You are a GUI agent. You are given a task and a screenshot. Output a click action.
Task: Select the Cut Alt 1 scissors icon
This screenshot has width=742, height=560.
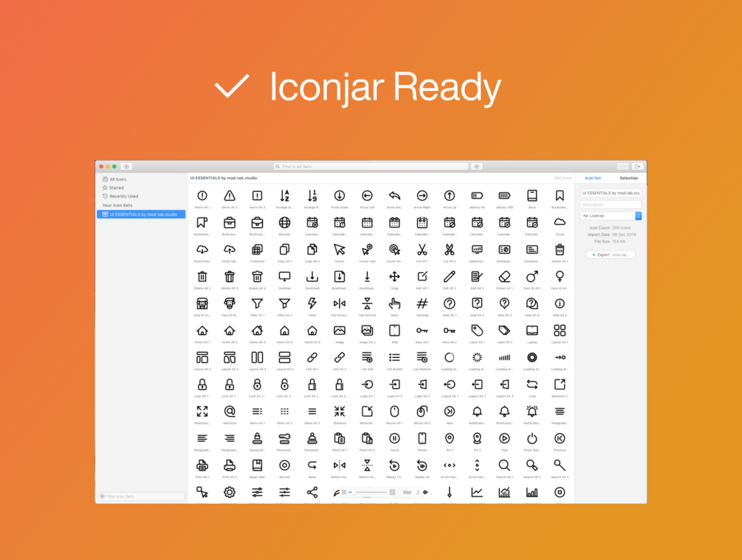pos(422,249)
